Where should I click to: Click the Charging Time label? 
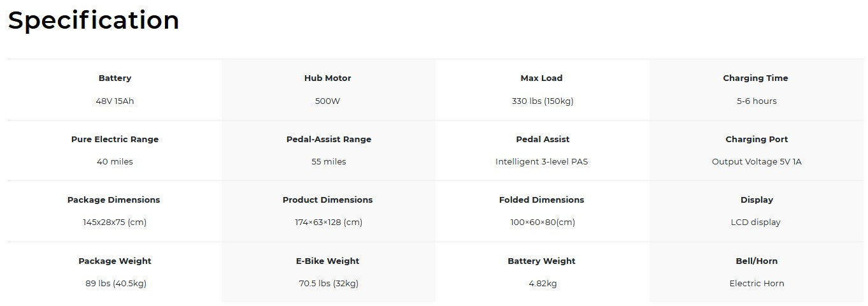(x=755, y=78)
